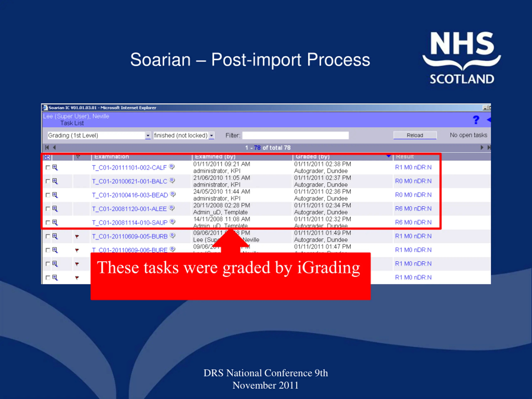Click ID badge icon next to T_C01-20081120-001-ALEE
Image resolution: width=532 pixels, height=399 pixels.
(171, 208)
